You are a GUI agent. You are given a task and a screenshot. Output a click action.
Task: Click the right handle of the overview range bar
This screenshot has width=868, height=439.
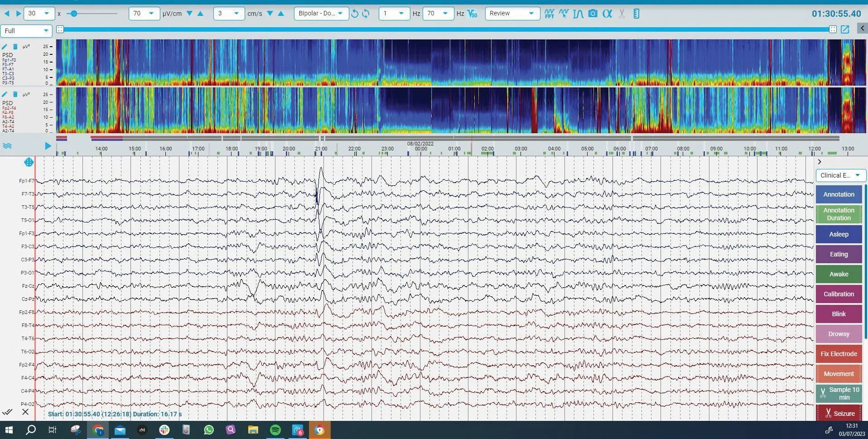click(x=833, y=29)
